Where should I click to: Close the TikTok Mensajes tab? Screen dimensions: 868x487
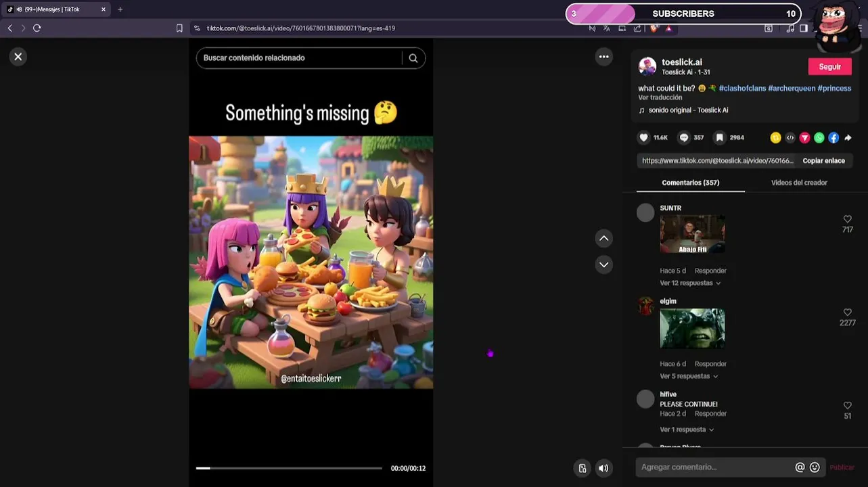point(104,9)
